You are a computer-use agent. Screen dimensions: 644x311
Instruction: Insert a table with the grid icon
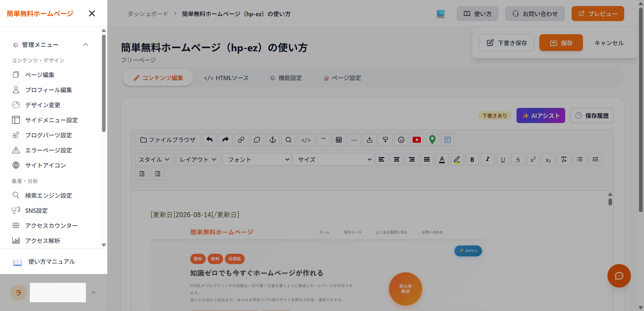click(x=339, y=140)
